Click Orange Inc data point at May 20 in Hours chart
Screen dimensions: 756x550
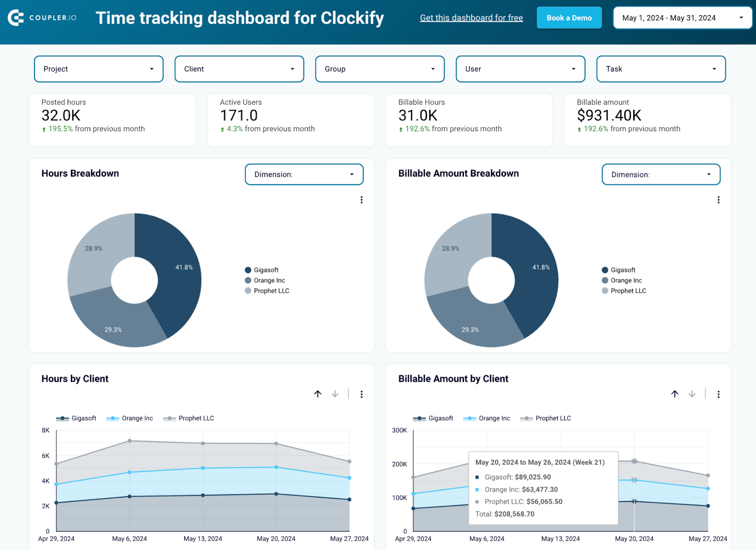pyautogui.click(x=276, y=467)
